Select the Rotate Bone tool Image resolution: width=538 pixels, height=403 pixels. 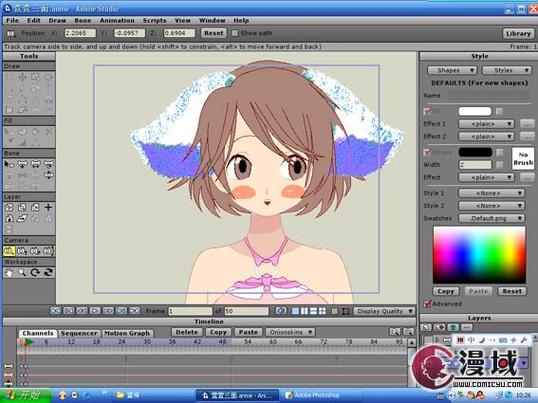point(48,164)
